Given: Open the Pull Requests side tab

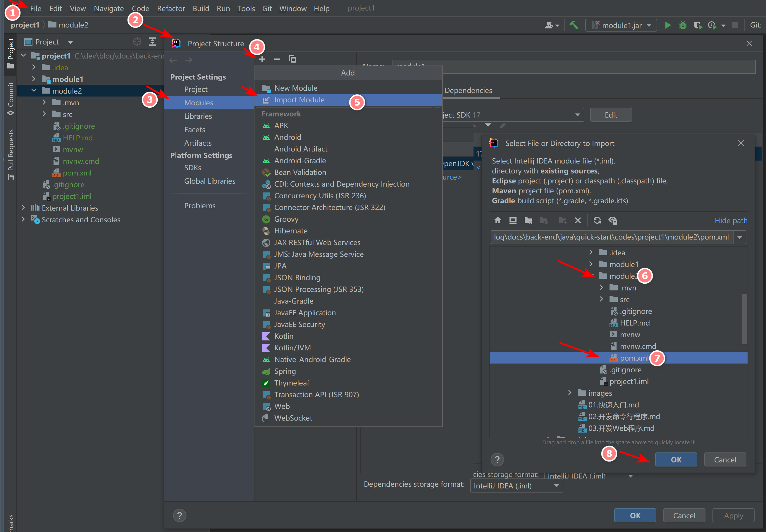Looking at the screenshot, I should [11, 154].
